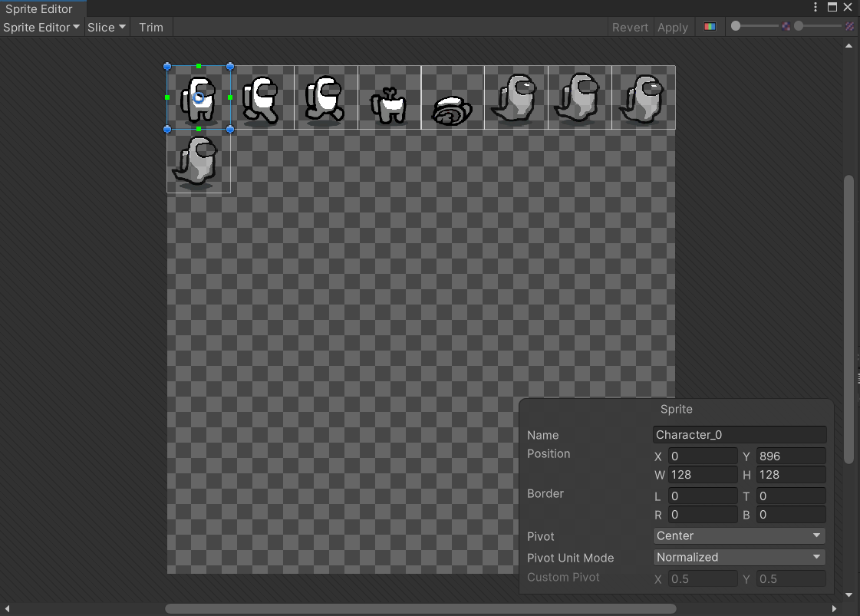
Task: Close the Sprite Editor window
Action: (848, 7)
